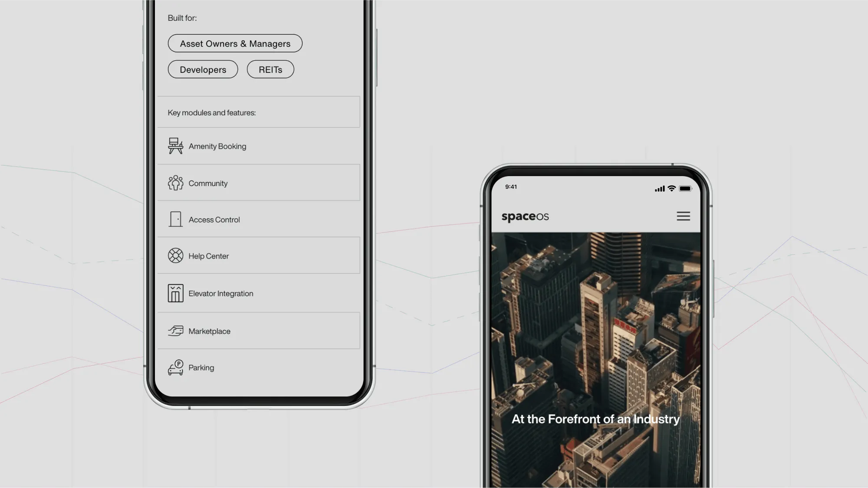Image resolution: width=868 pixels, height=488 pixels.
Task: Open the Elevator Integration text label
Action: (x=220, y=294)
